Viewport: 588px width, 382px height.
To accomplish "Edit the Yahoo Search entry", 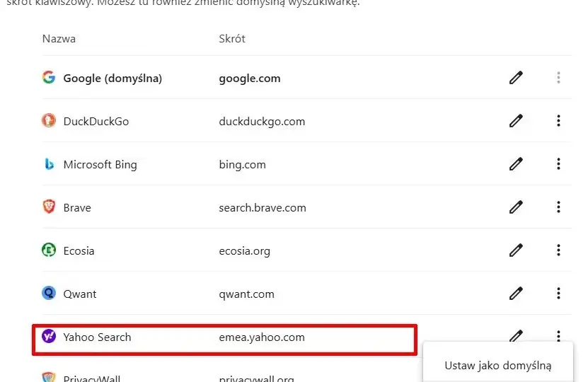I will coord(516,335).
